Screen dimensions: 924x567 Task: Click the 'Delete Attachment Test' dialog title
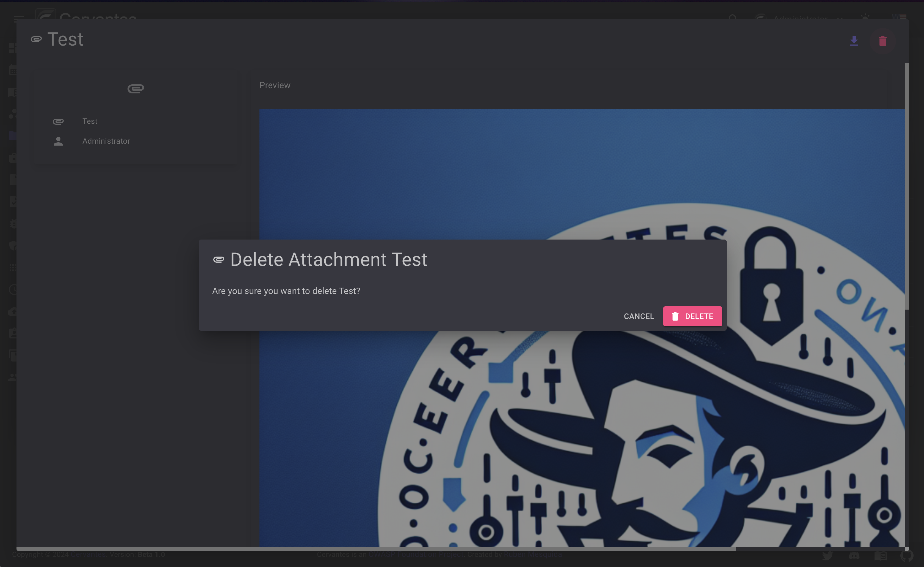(329, 260)
